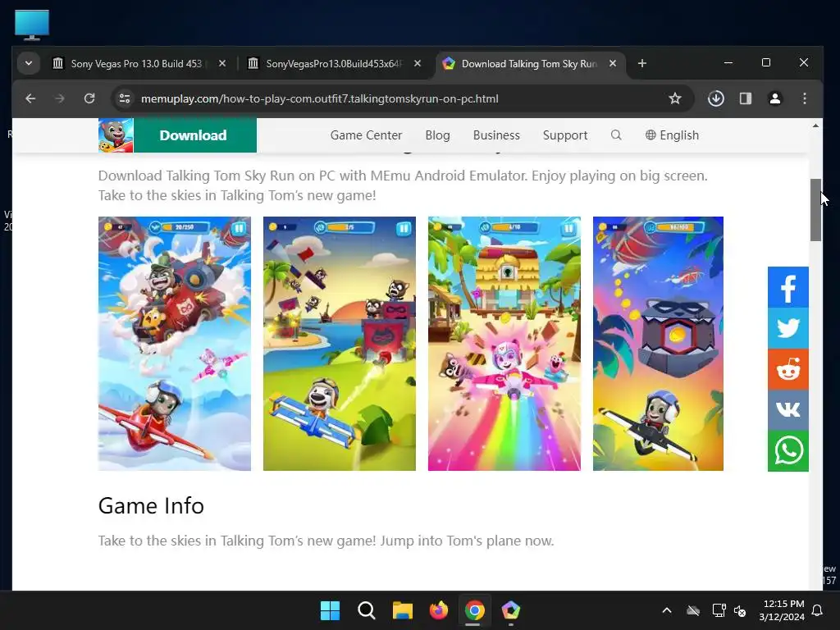Click the muted volume tray icon
The image size is (840, 630).
tap(740, 610)
